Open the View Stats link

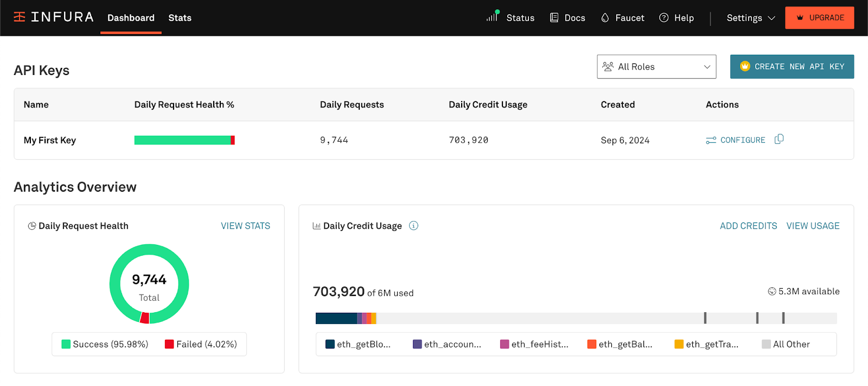(x=245, y=226)
